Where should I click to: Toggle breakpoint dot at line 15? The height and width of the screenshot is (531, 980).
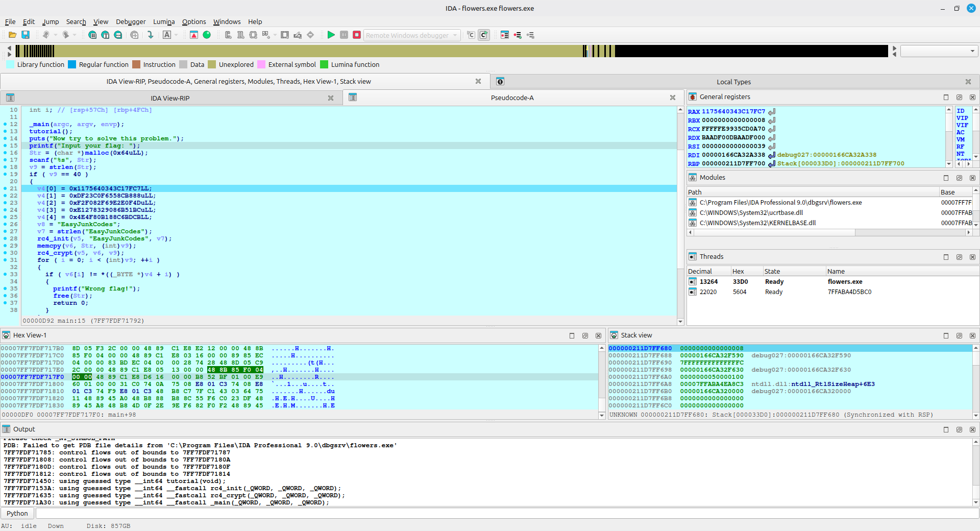(x=5, y=146)
